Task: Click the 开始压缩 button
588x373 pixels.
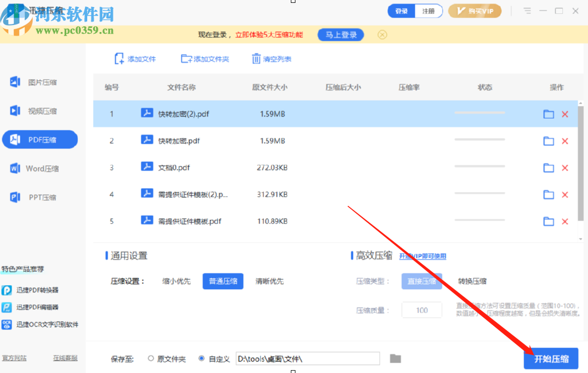Action: click(550, 359)
